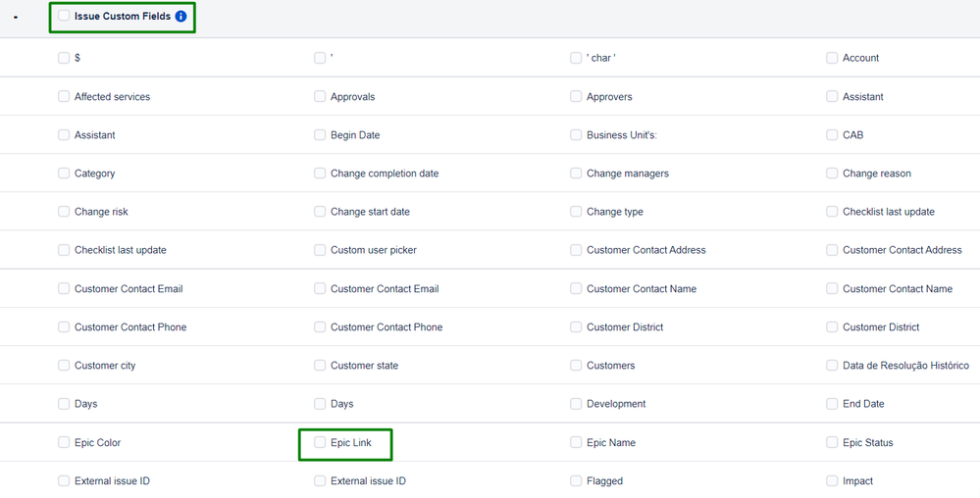This screenshot has width=980, height=498.
Task: Tick the Business Unit's: checkbox
Action: [x=576, y=135]
